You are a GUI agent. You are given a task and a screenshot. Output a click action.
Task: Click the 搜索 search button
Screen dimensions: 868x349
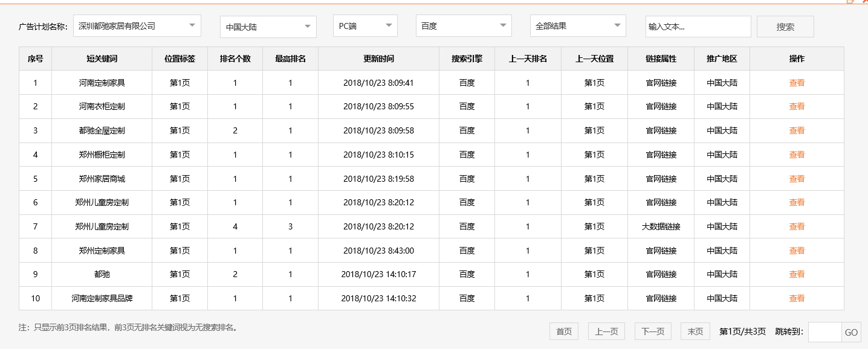click(x=785, y=26)
